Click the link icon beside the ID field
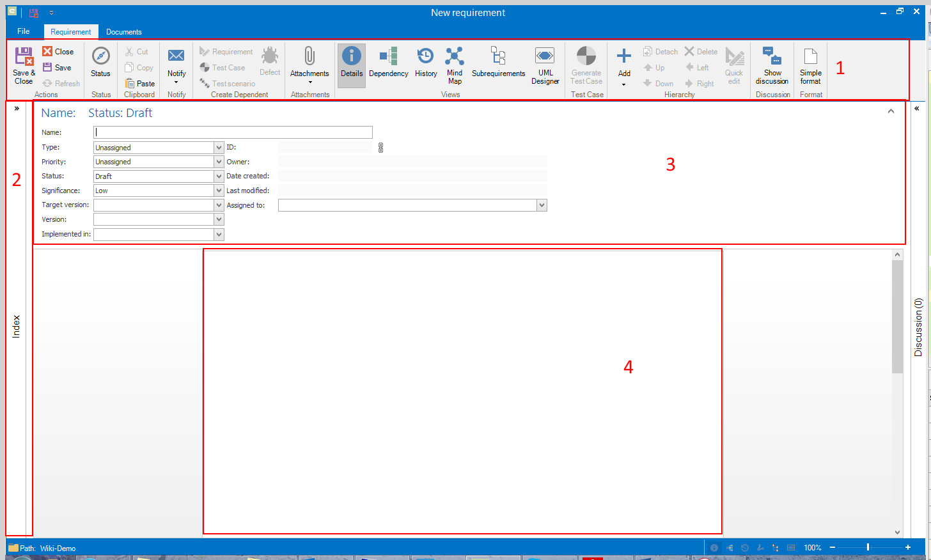 380,148
